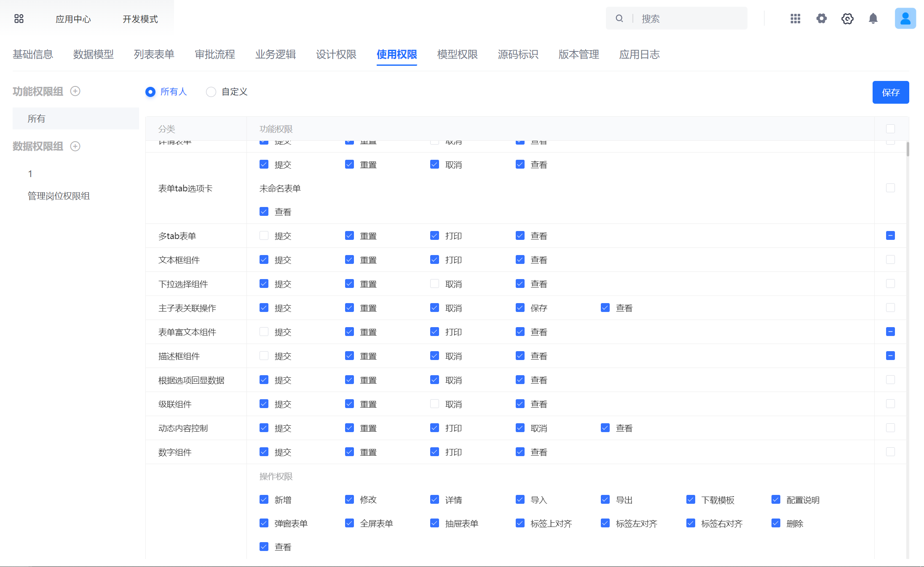Add a new 功能权限组 with plus icon

(x=75, y=91)
